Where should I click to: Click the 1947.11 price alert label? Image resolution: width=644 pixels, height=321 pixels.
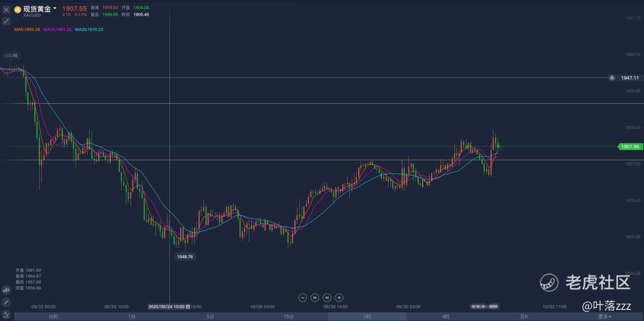(630, 77)
